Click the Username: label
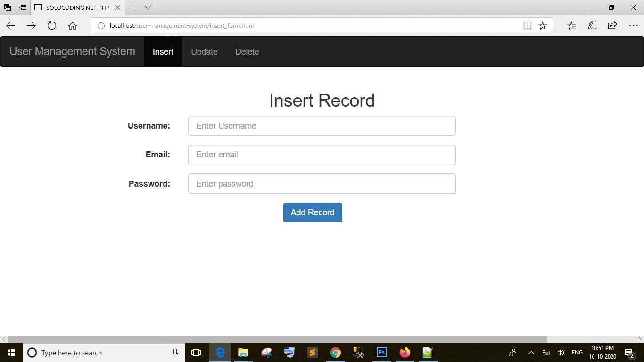The width and height of the screenshot is (644, 362). pos(149,126)
